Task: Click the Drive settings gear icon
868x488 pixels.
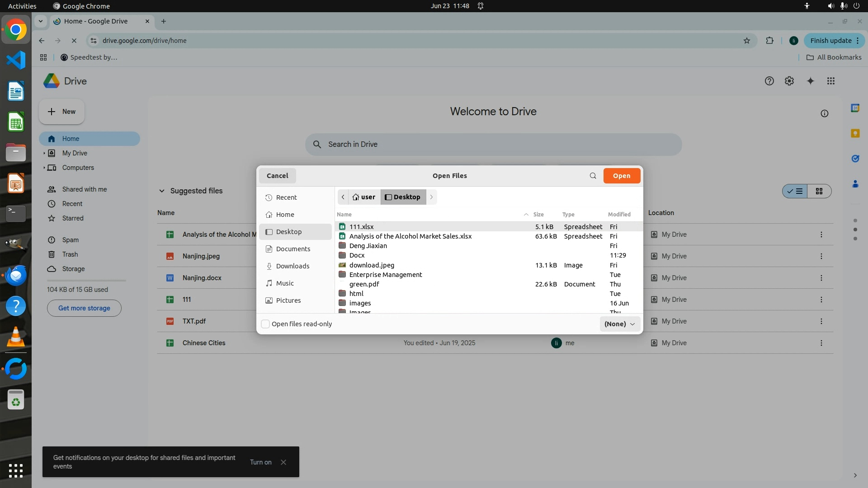Action: point(789,81)
